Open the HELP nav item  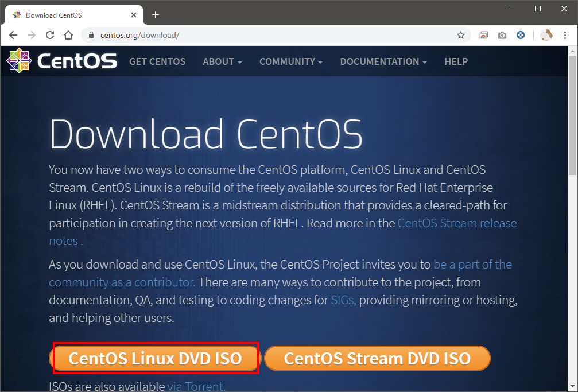pyautogui.click(x=456, y=61)
